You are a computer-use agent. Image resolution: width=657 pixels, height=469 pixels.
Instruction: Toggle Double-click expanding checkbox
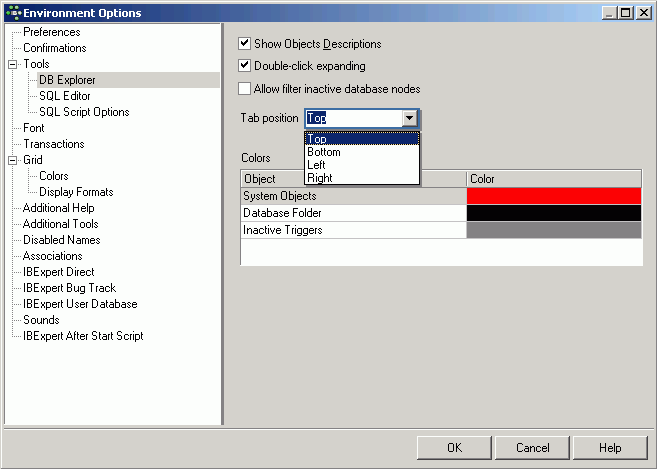pyautogui.click(x=245, y=66)
